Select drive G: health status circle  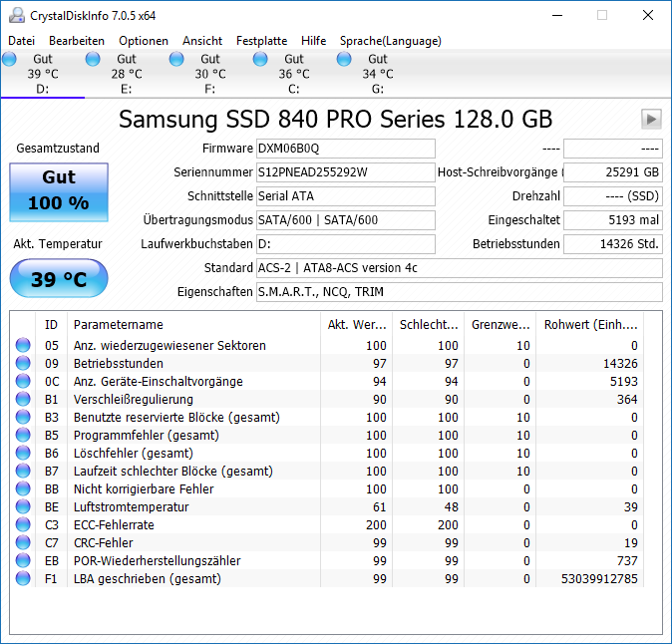coord(344,59)
